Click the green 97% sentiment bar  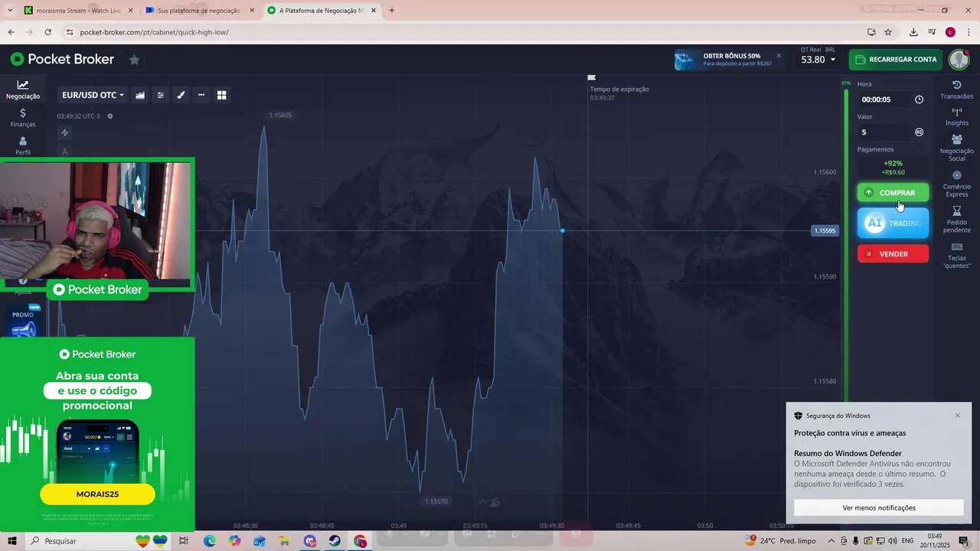click(x=846, y=245)
